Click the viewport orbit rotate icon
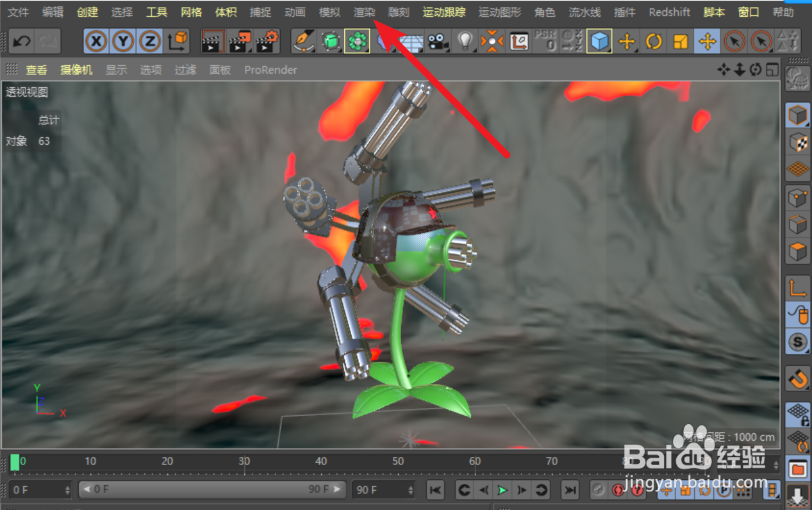The image size is (812, 510). (x=756, y=69)
